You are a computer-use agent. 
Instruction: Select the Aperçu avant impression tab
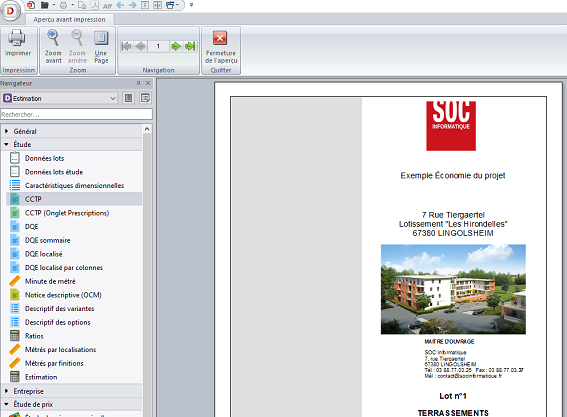[69, 20]
